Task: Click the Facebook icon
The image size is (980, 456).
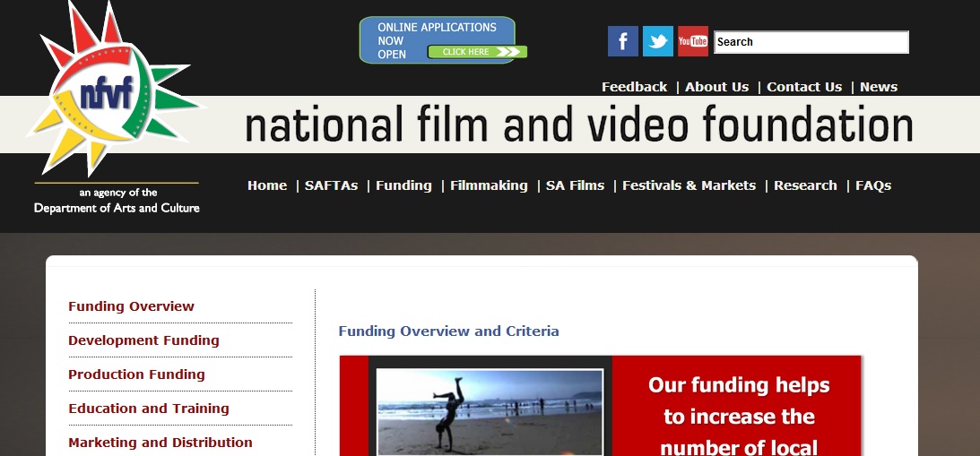Action: (x=622, y=41)
